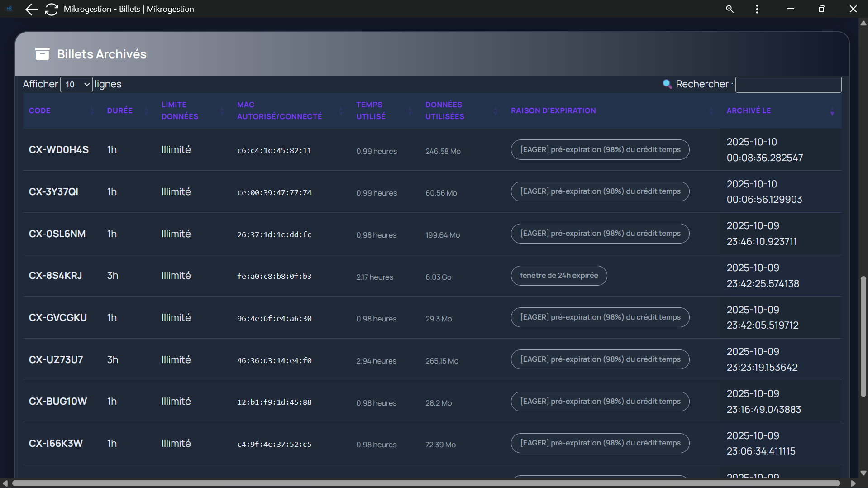Image resolution: width=868 pixels, height=488 pixels.
Task: Select the DONNÉES UTILISÉES column header
Action: click(444, 110)
